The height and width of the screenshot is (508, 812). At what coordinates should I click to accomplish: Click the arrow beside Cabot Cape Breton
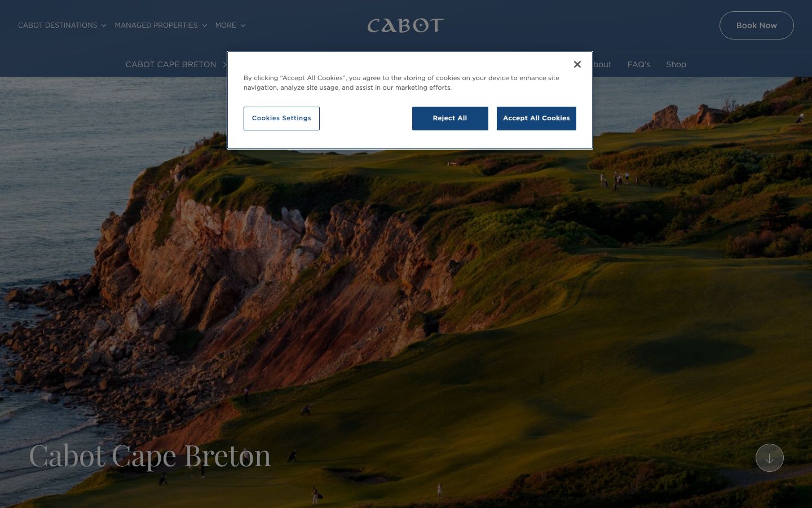(224, 64)
